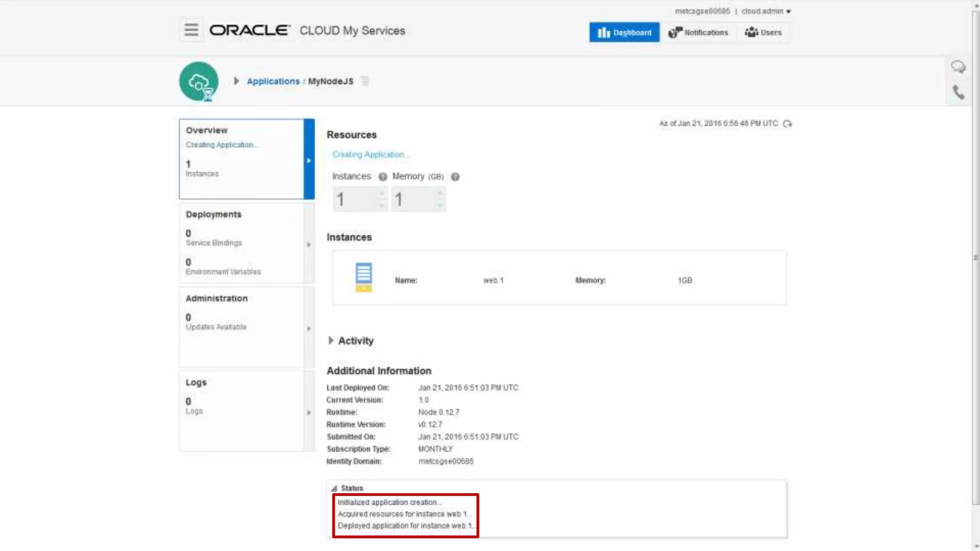Click the Last Deployed On date value

[x=468, y=388]
